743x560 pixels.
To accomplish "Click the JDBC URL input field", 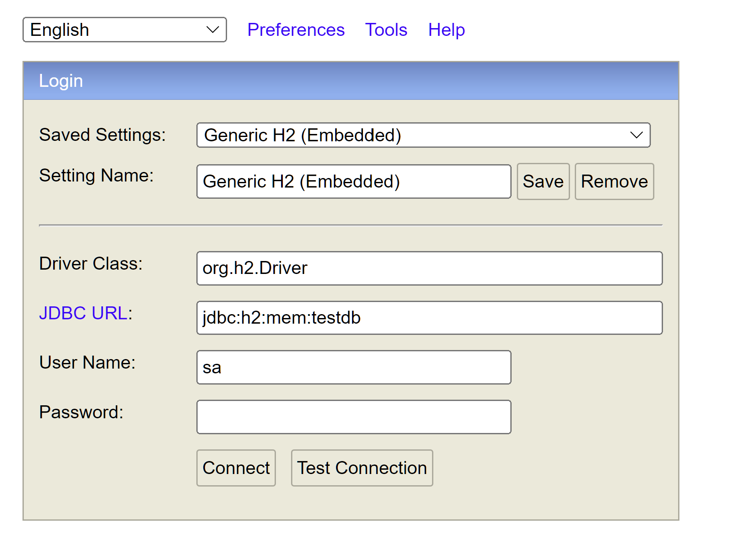I will click(429, 318).
